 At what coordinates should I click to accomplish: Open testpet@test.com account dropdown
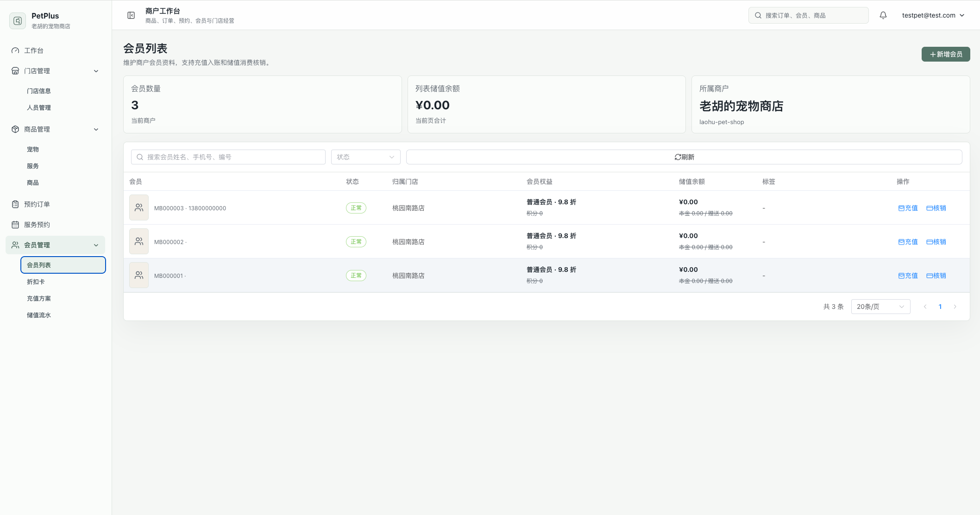pyautogui.click(x=933, y=15)
